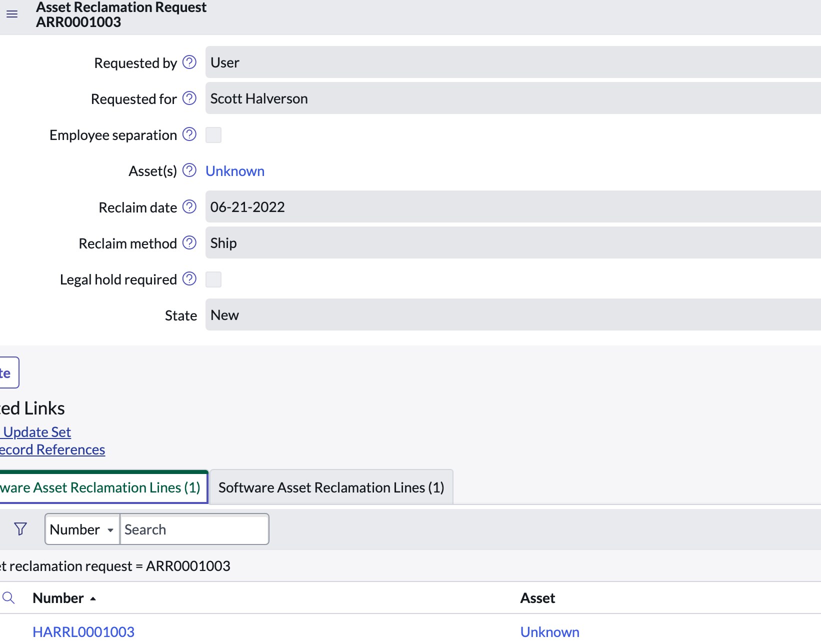Click the Unknown link in Asset(s) field
The height and width of the screenshot is (644, 821).
tap(235, 171)
